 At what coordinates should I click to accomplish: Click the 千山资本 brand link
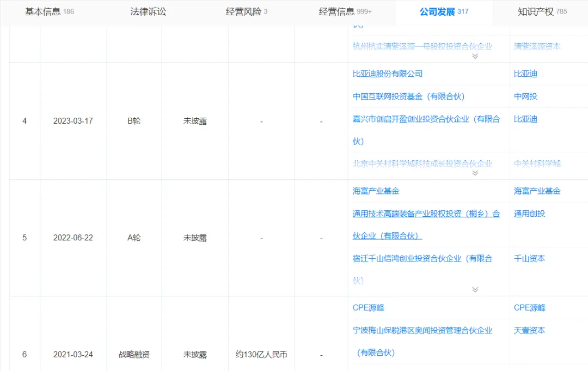(x=529, y=258)
